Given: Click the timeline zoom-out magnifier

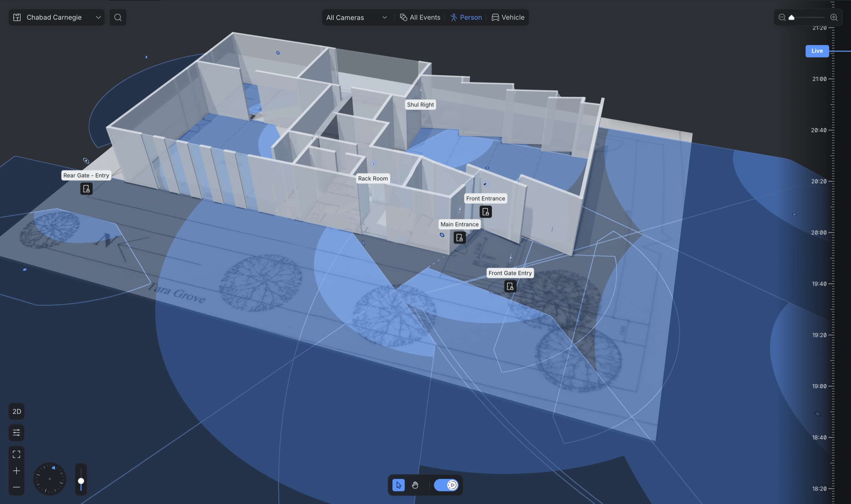Looking at the screenshot, I should pyautogui.click(x=782, y=17).
